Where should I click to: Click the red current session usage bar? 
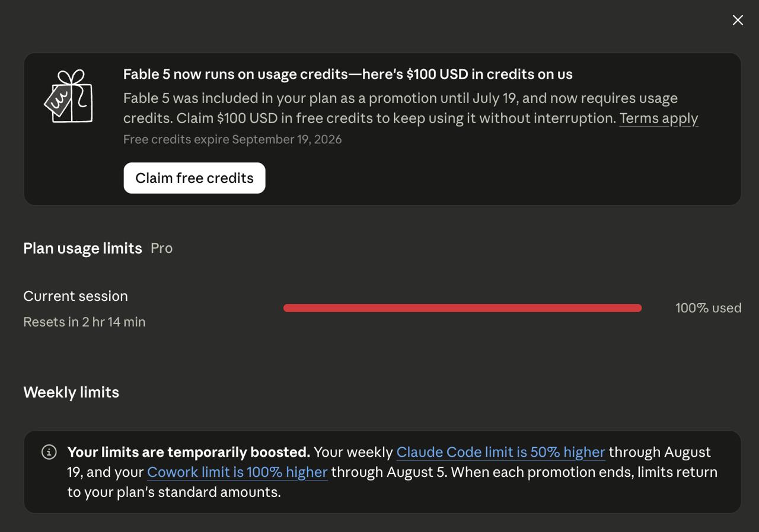click(x=463, y=308)
